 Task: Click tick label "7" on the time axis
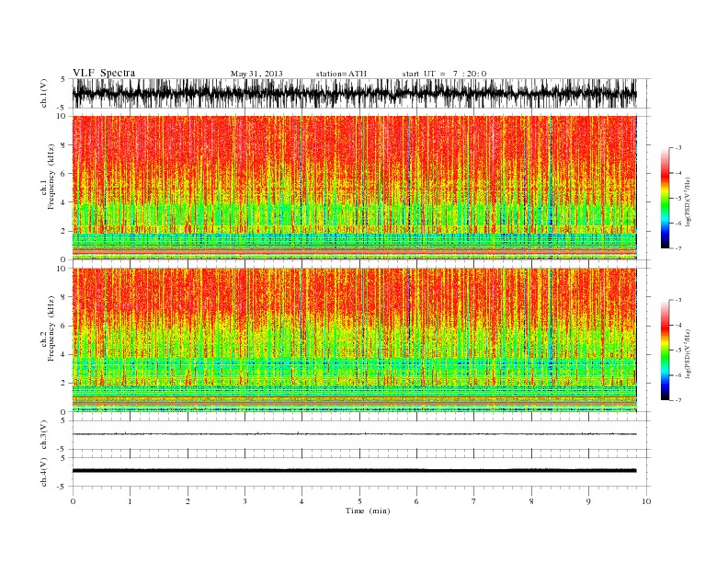474,501
